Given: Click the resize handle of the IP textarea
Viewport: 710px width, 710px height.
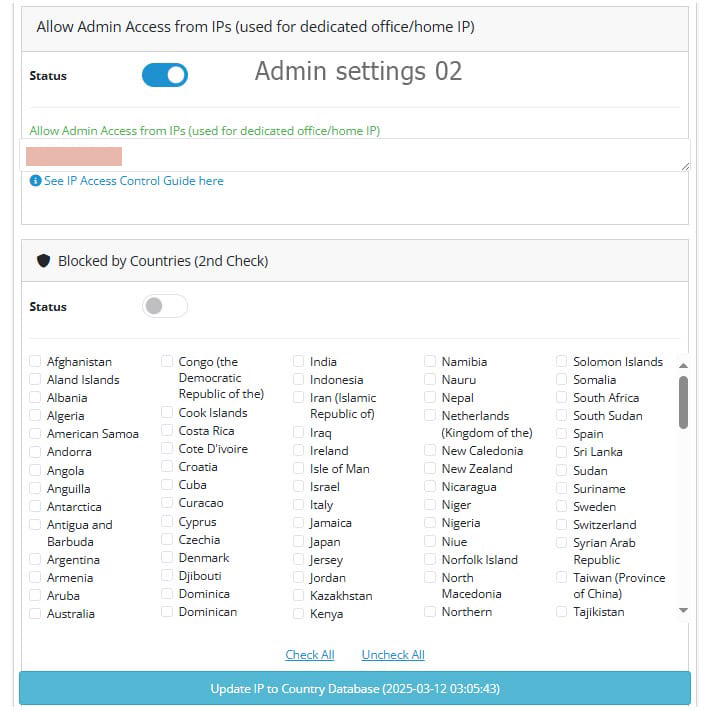Looking at the screenshot, I should 685,167.
